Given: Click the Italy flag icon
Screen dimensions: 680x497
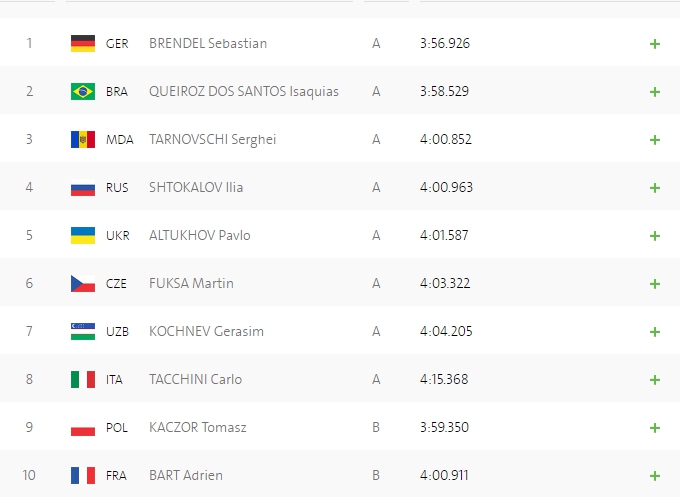Looking at the screenshot, I should pyautogui.click(x=82, y=379).
